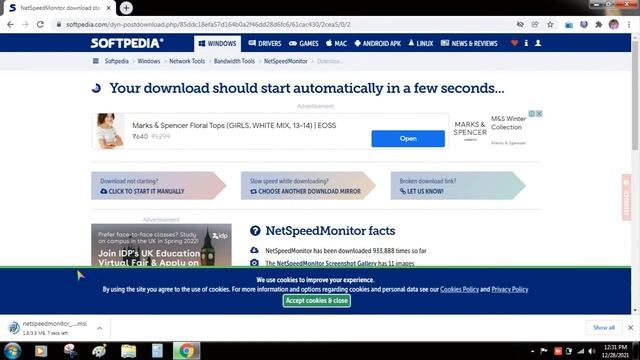Close the NetSpeedMonitor download tab
The height and width of the screenshot is (360, 640).
[109, 8]
